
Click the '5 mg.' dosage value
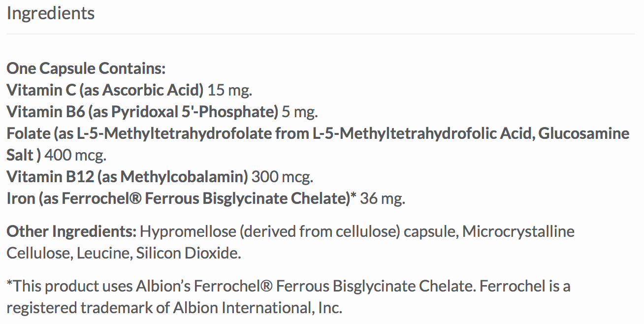pos(300,112)
